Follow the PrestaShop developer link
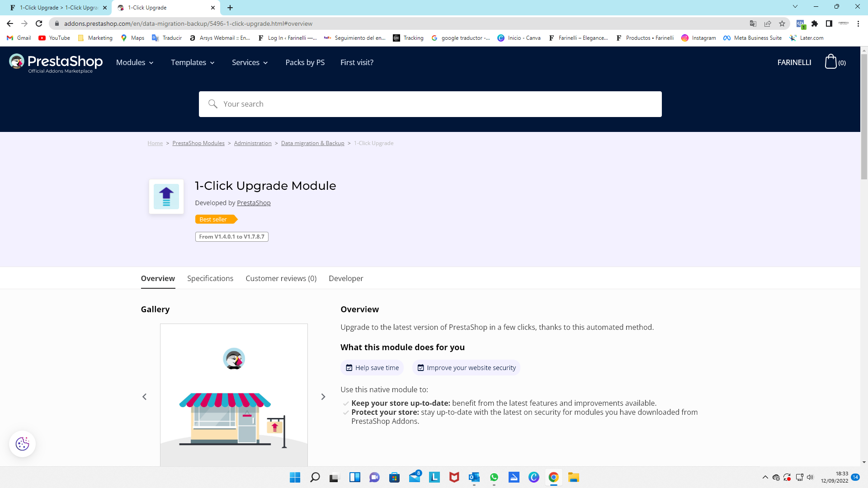Viewport: 868px width, 488px height. tap(254, 203)
